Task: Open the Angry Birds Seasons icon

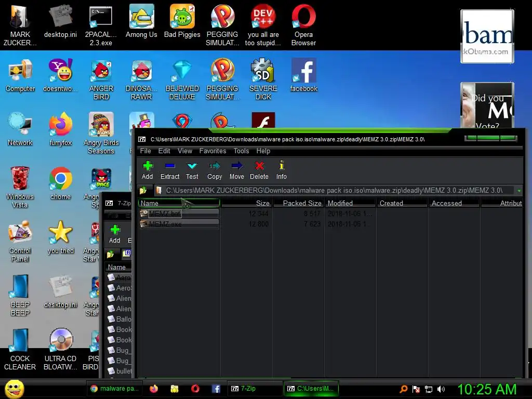Action: tap(101, 134)
